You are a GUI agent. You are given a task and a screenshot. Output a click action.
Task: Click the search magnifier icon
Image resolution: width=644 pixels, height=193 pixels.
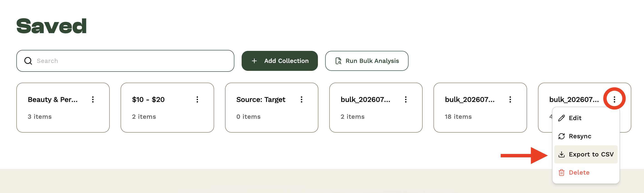point(28,61)
